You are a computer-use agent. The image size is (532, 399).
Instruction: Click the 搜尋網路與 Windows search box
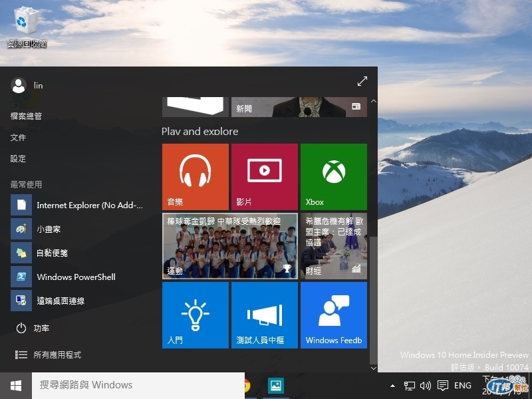(138, 386)
